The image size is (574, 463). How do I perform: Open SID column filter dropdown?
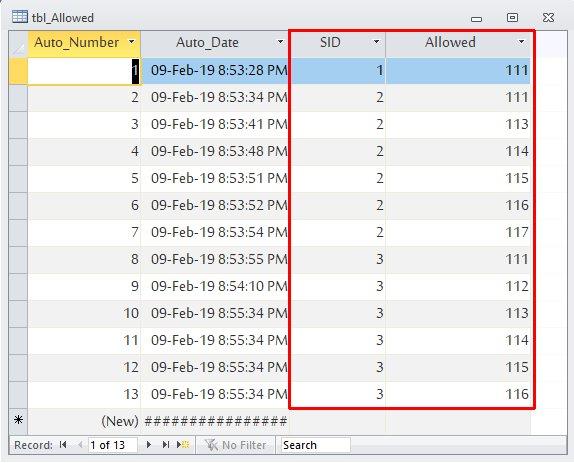(x=376, y=42)
